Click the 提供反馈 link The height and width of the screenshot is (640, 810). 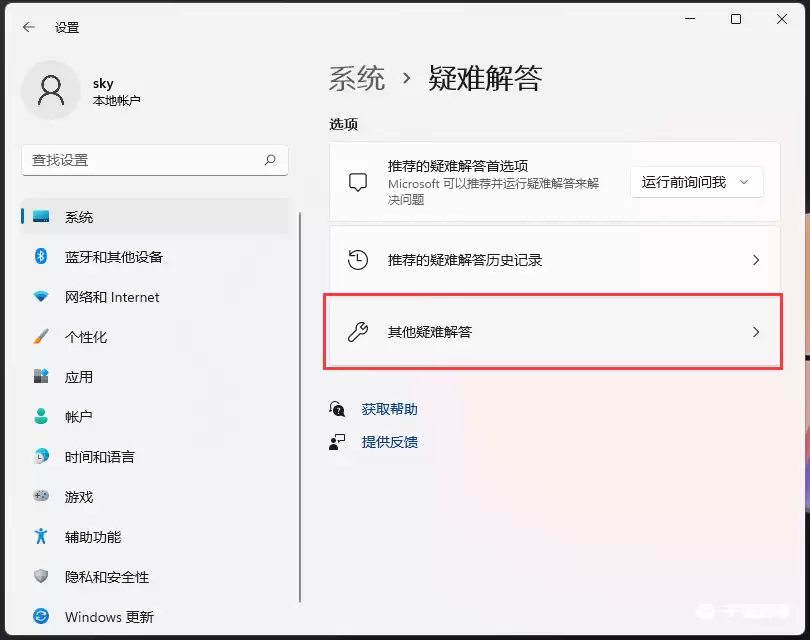coord(389,442)
